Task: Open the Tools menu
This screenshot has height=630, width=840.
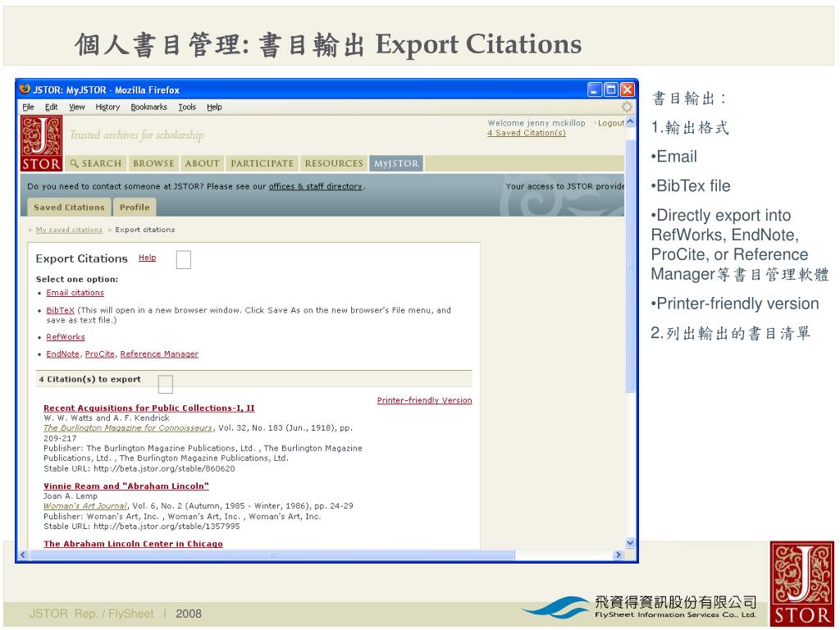Action: (187, 107)
